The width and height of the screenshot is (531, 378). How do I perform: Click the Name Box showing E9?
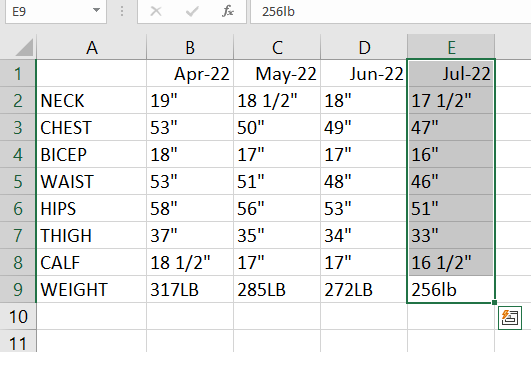coord(56,12)
